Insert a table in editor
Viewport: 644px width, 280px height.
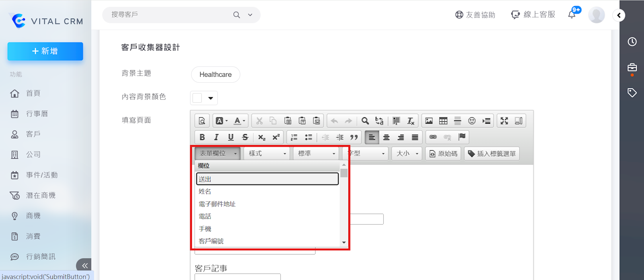click(x=443, y=121)
